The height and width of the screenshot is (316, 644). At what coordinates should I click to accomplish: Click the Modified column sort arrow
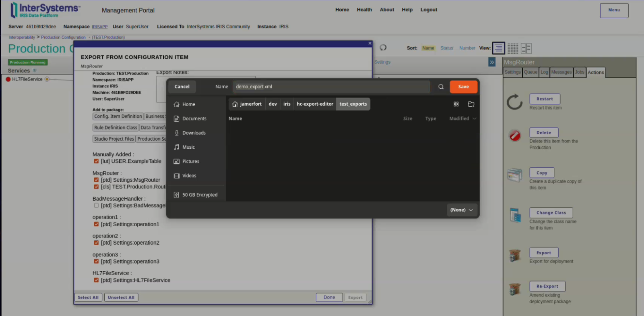pyautogui.click(x=475, y=118)
